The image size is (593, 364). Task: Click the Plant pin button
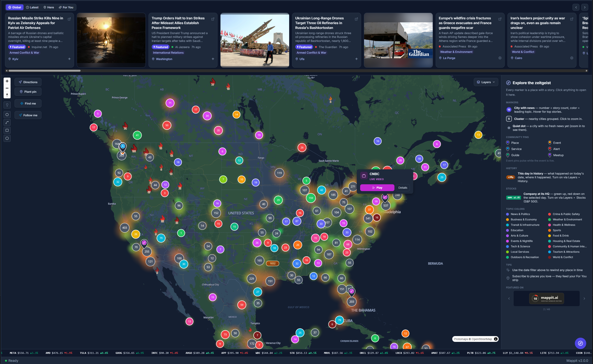pos(28,92)
